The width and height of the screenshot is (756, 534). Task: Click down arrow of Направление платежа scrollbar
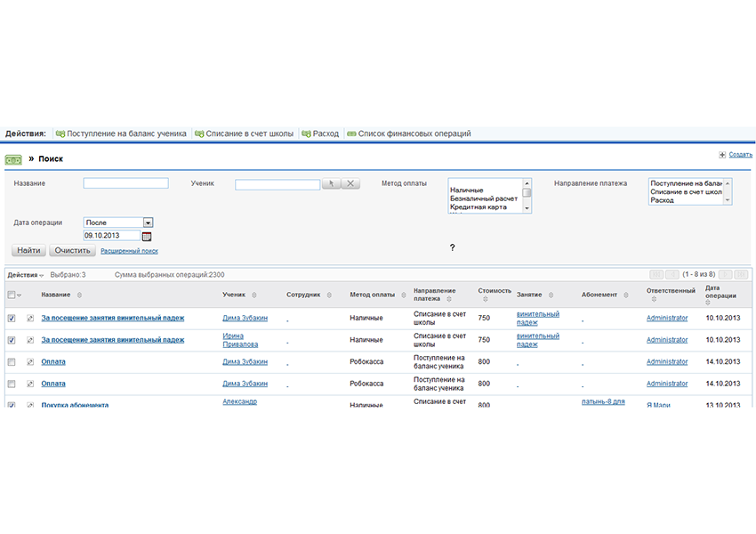(x=728, y=199)
